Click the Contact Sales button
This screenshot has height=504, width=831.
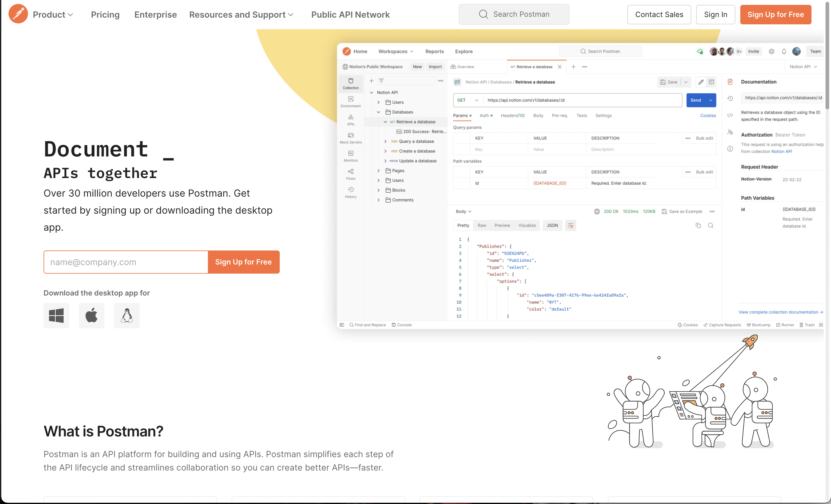[659, 15]
